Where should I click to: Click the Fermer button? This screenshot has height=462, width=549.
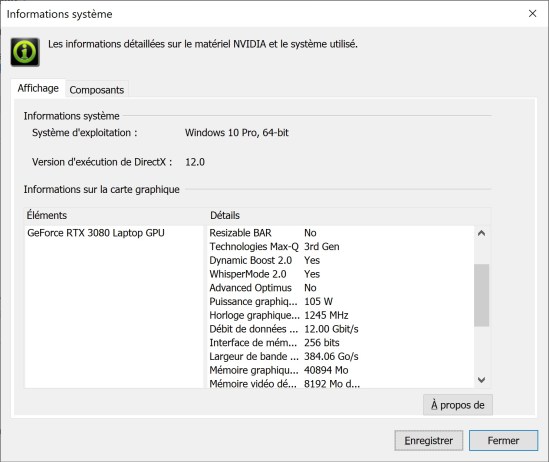(x=503, y=440)
